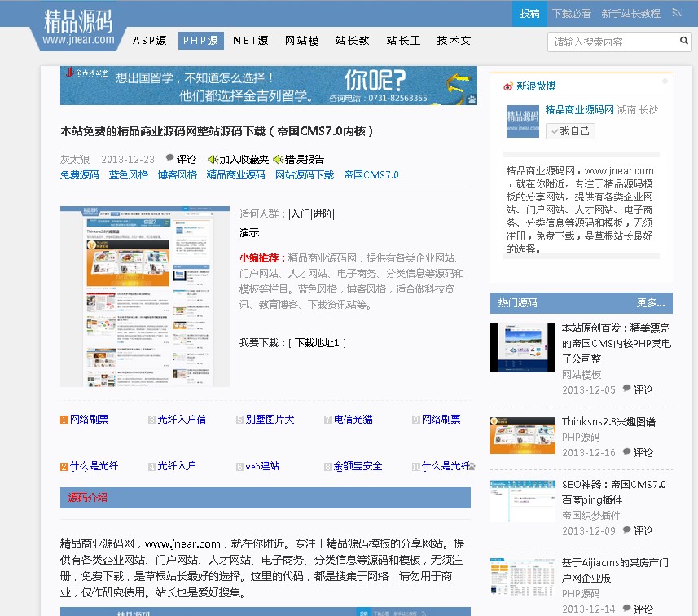Click the 网站模板 category under first hot item
Viewport: 698px width, 616px height.
[x=582, y=375]
